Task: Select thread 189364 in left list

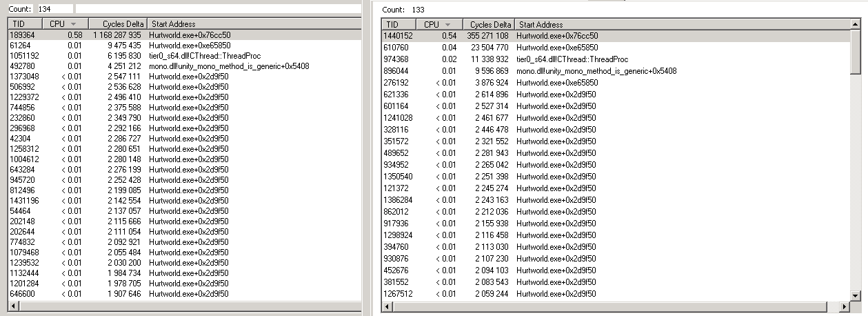Action: pyautogui.click(x=185, y=34)
